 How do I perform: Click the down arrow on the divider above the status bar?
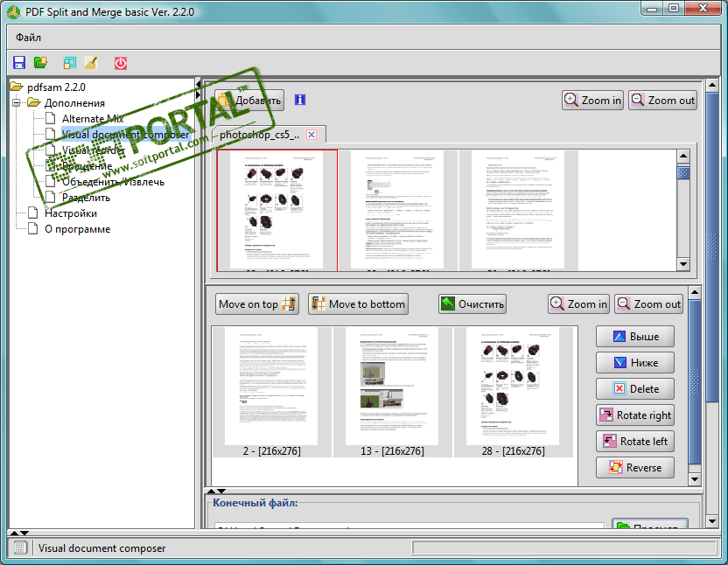[x=24, y=533]
